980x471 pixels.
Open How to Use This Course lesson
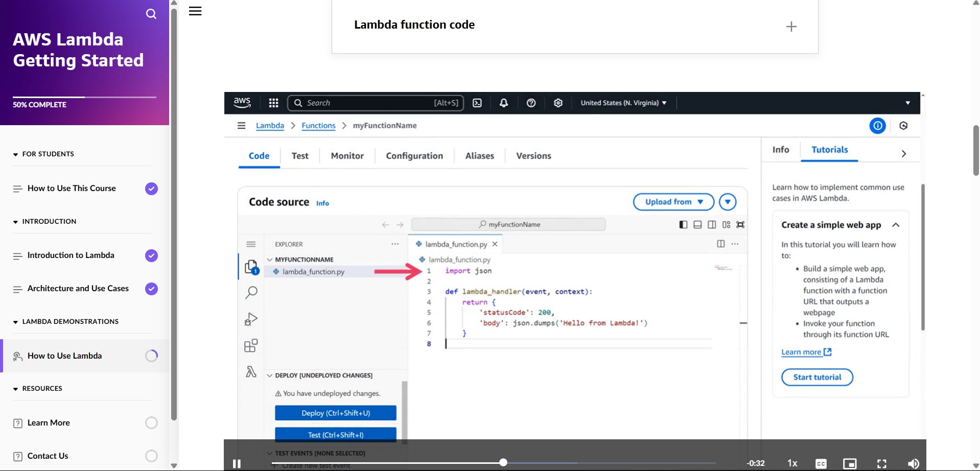[x=72, y=189]
